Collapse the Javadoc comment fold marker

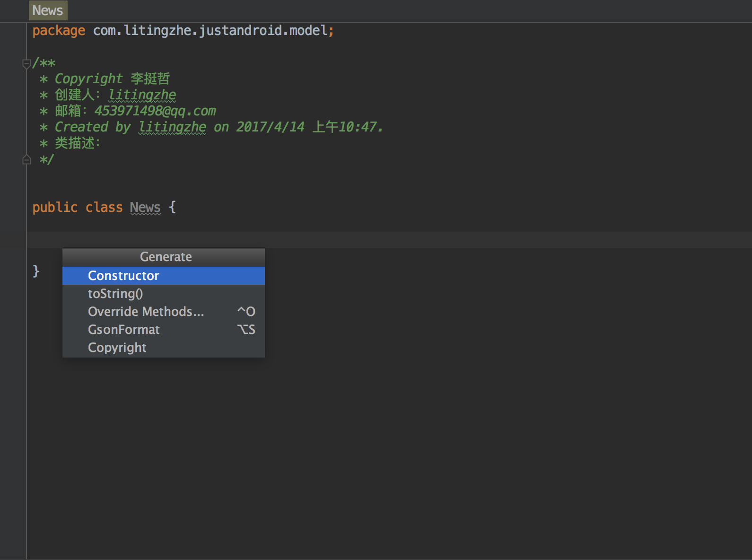[26, 63]
